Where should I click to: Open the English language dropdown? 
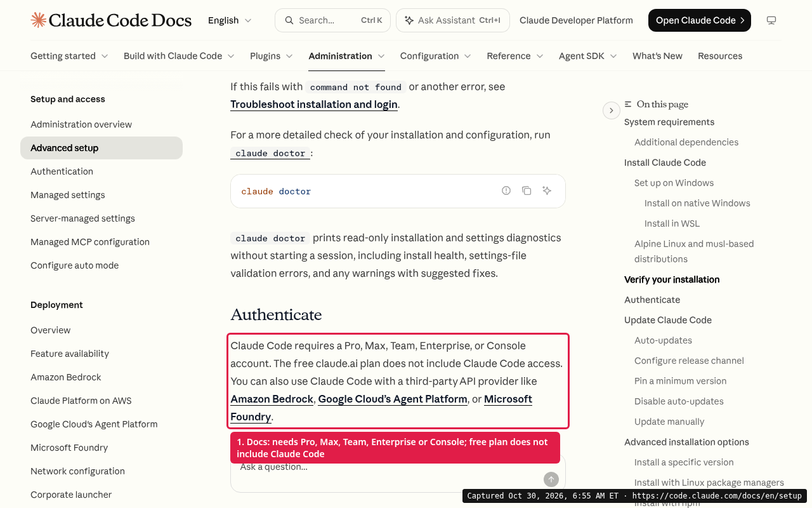[230, 20]
